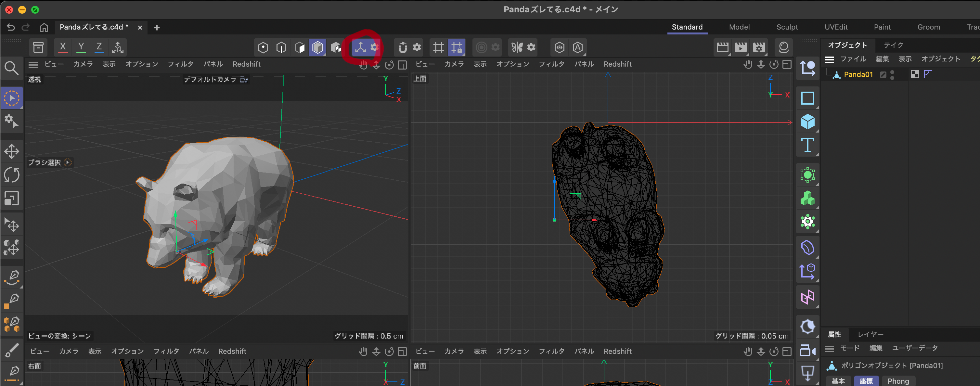Click the Cube primitive icon
This screenshot has height=386, width=980.
tap(807, 122)
